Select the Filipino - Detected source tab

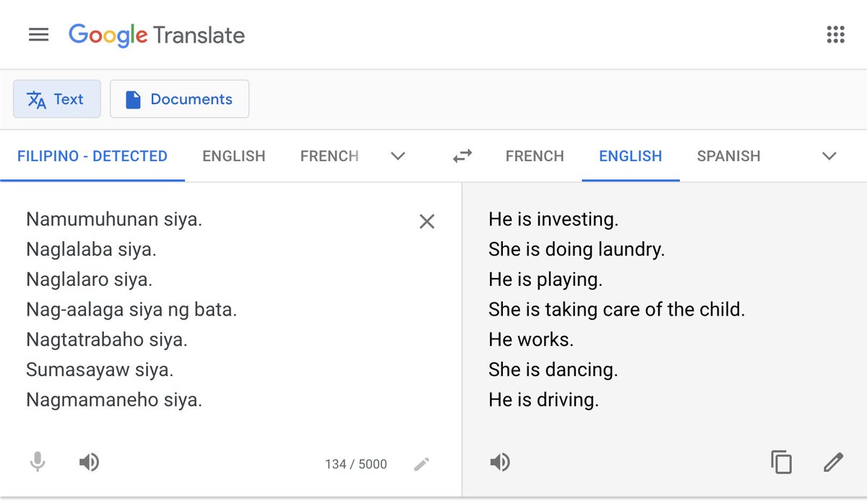(x=92, y=156)
